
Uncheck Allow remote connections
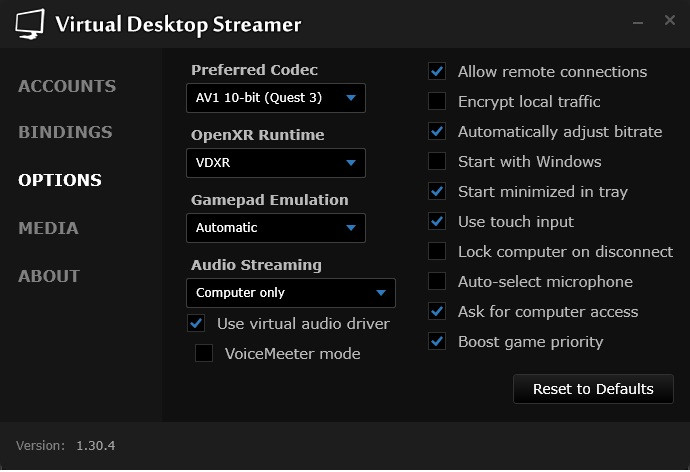(x=437, y=71)
